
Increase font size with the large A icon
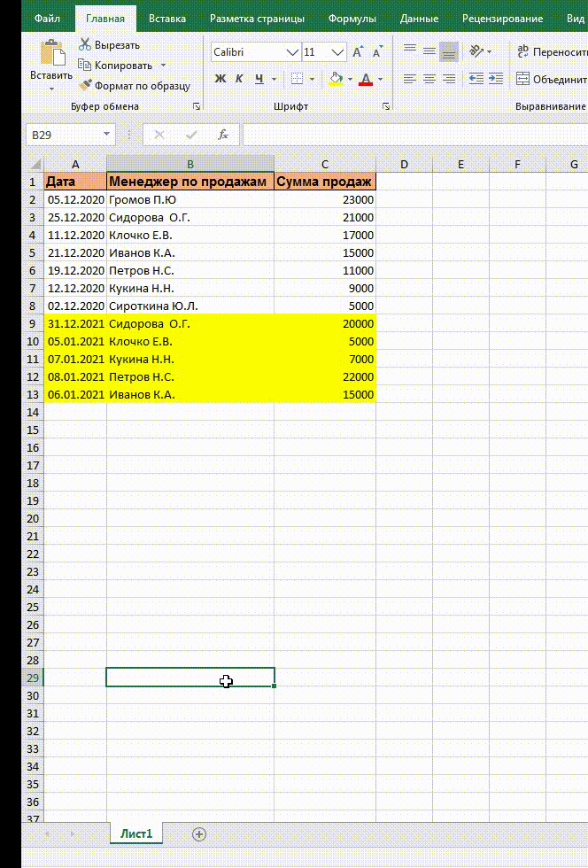tap(358, 52)
